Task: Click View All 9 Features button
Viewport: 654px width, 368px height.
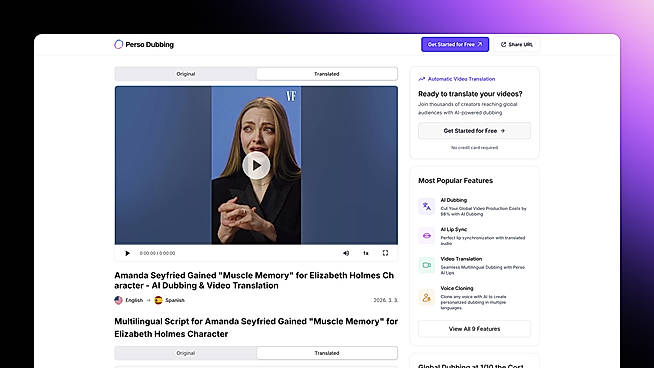Action: pyautogui.click(x=474, y=329)
